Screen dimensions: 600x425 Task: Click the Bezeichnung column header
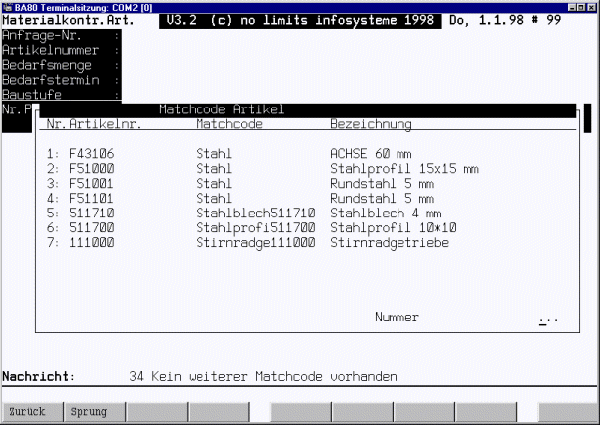coord(371,124)
